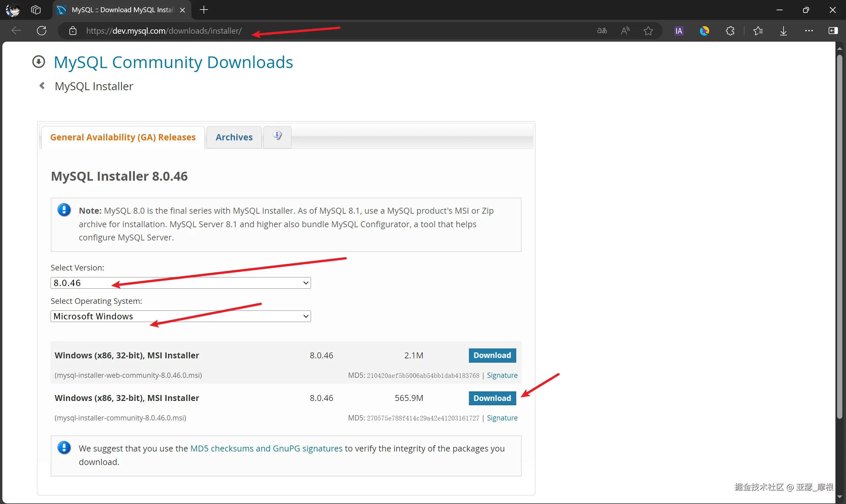846x504 pixels.
Task: Select the MySQL Download browser tab
Action: pos(122,10)
